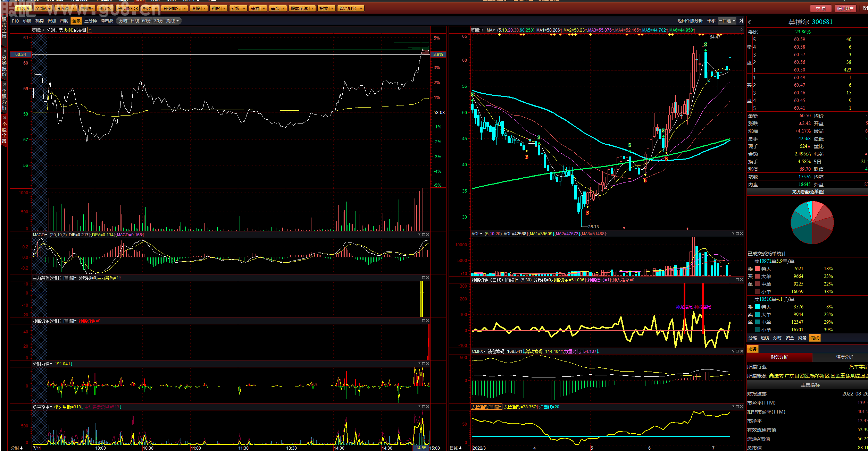Click the red 特大 buy-order color swatch
The width and height of the screenshot is (868, 451).
click(x=758, y=269)
